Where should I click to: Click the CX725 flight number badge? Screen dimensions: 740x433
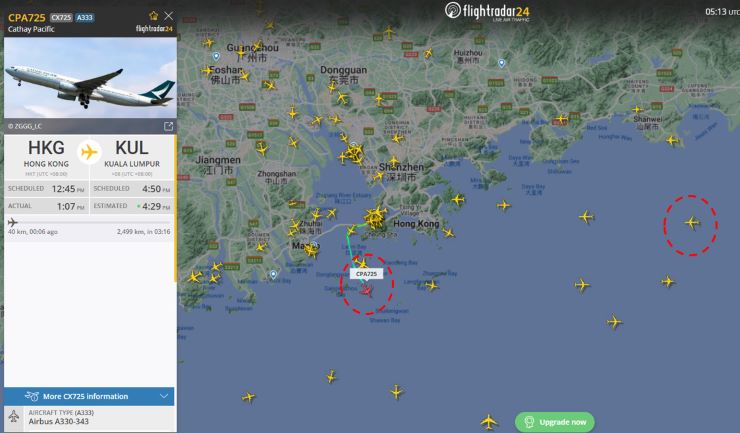[61, 18]
